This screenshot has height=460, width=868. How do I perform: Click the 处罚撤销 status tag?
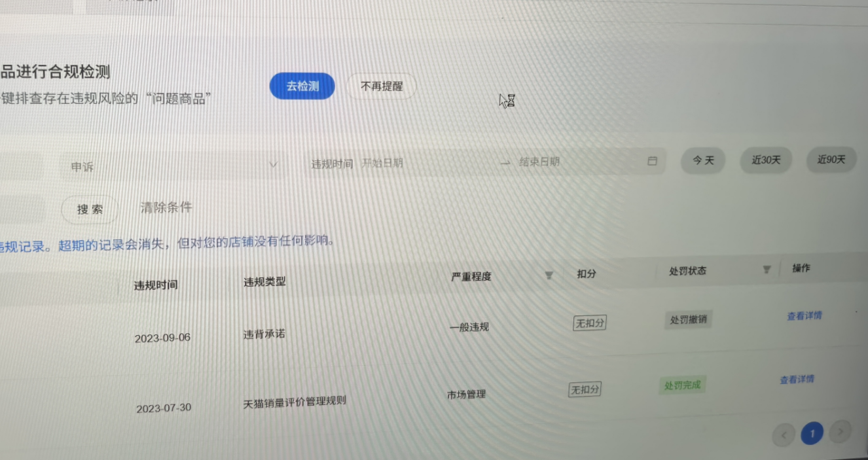(x=688, y=320)
